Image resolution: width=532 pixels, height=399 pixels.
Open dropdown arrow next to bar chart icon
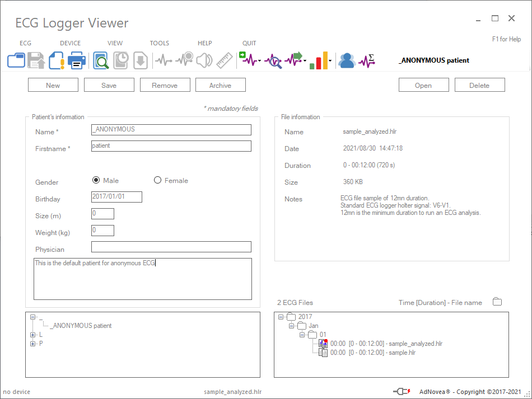coord(330,61)
